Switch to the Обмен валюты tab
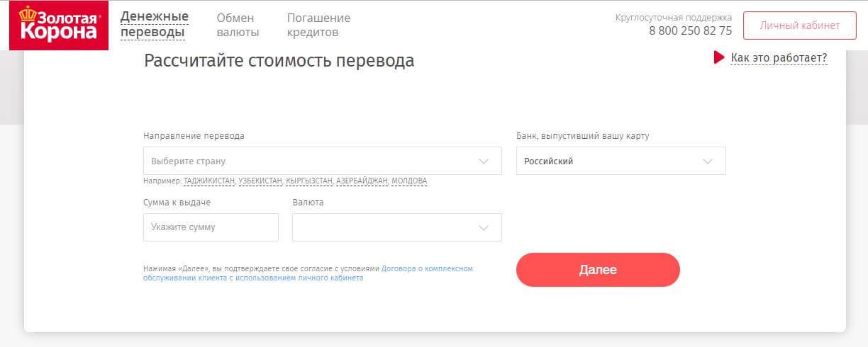Screen dimensions: 868x347 pos(238,25)
